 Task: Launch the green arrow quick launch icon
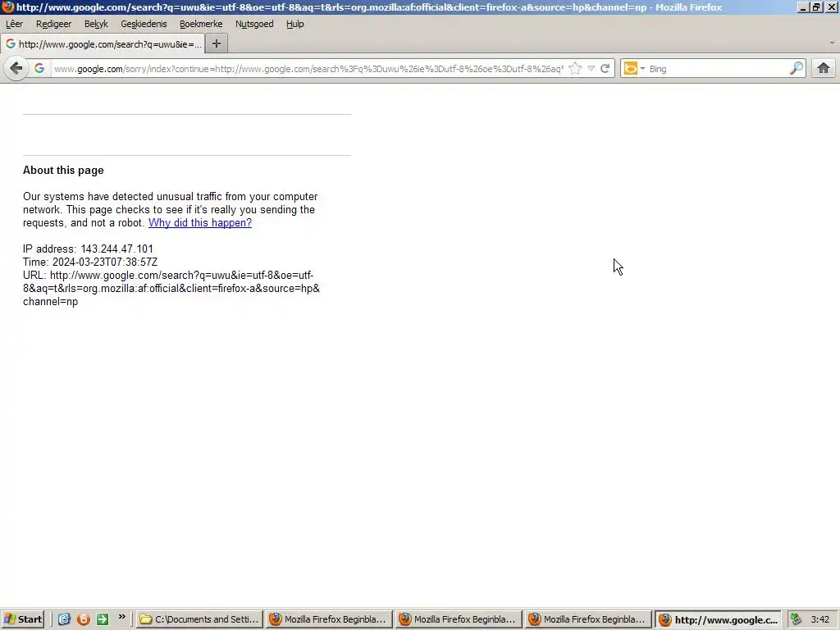[x=103, y=619]
